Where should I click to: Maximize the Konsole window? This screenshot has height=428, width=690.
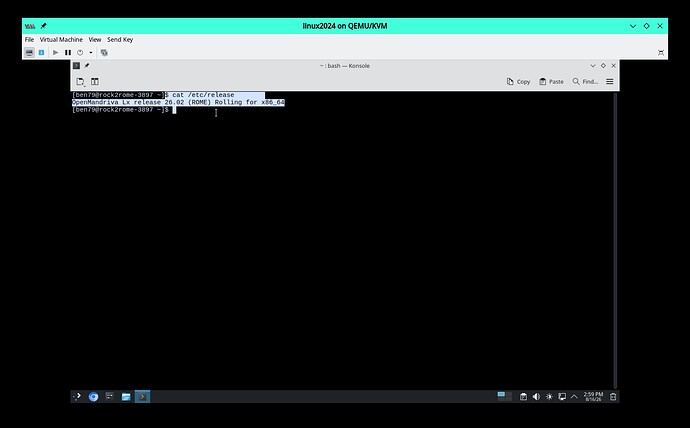(x=603, y=66)
